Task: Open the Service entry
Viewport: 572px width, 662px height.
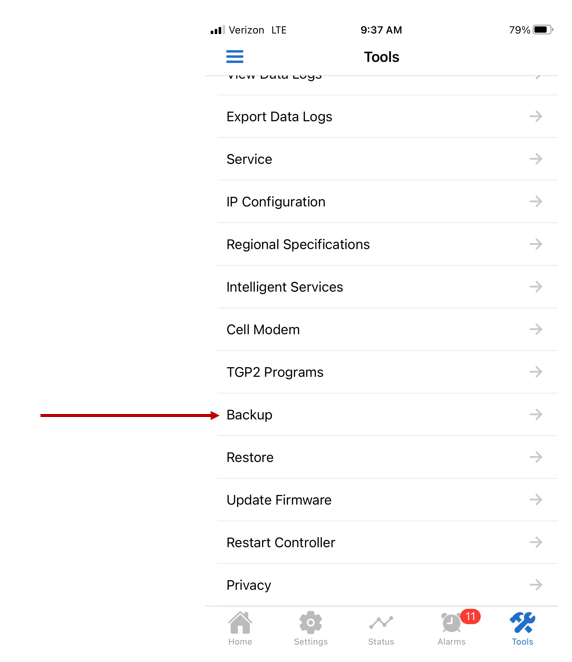Action: pos(388,159)
